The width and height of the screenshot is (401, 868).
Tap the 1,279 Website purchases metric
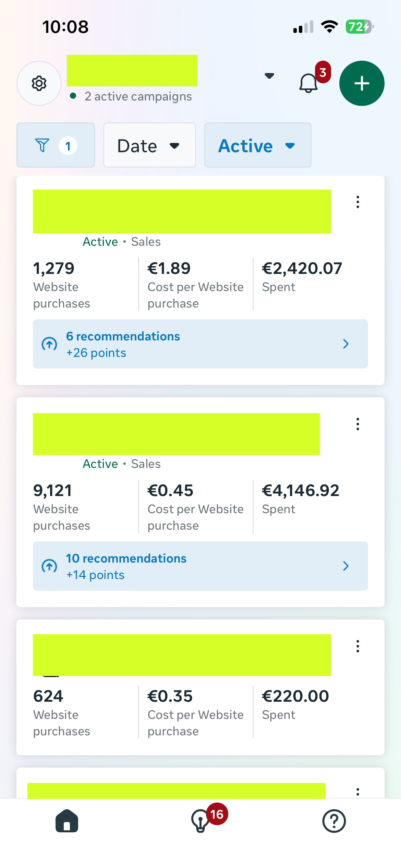point(62,285)
